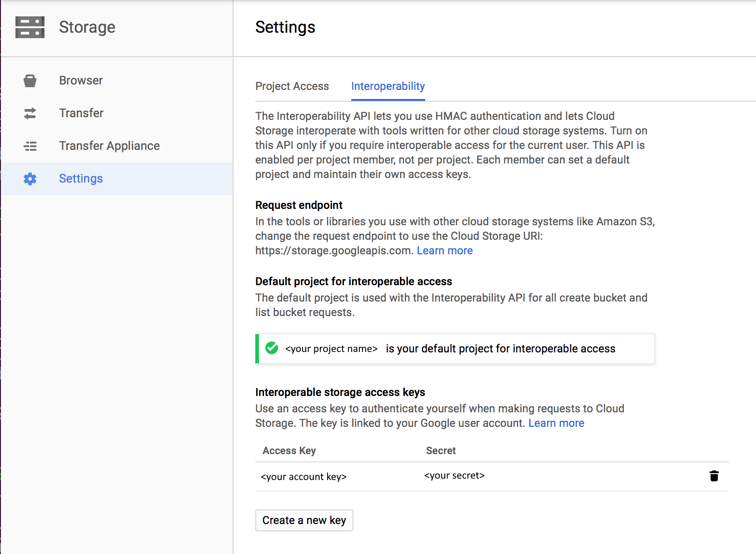
Task: Open Learn more about request endpoint
Action: [x=444, y=250]
